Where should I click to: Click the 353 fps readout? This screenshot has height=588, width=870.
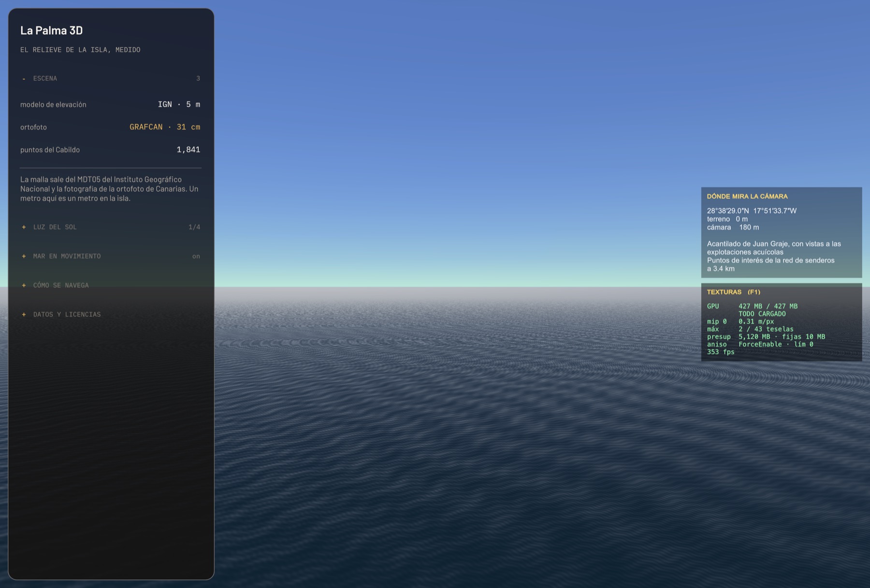[720, 352]
